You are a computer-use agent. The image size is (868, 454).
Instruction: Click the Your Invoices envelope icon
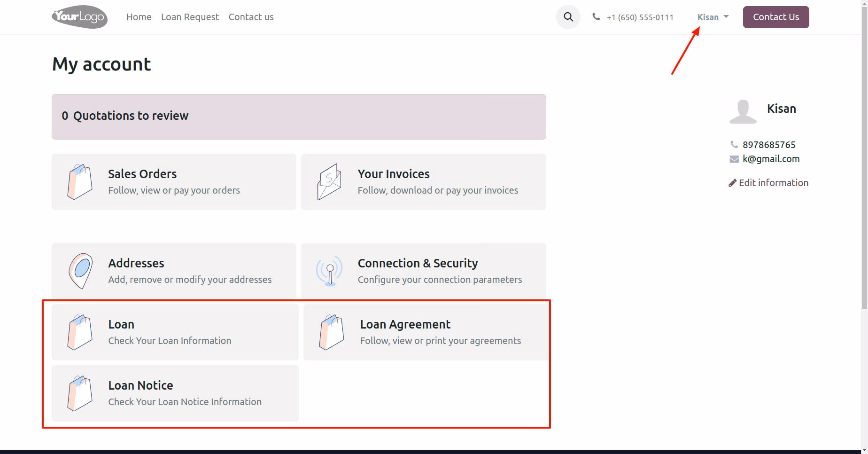coord(329,182)
